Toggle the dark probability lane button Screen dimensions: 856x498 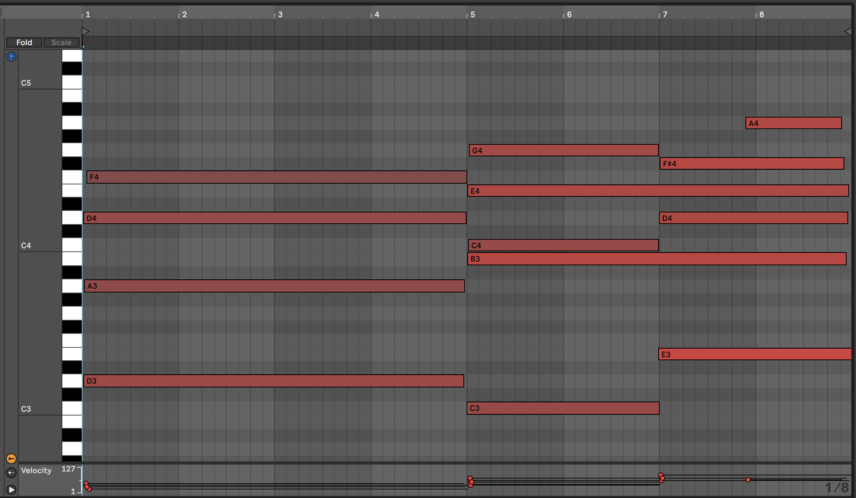pyautogui.click(x=11, y=473)
